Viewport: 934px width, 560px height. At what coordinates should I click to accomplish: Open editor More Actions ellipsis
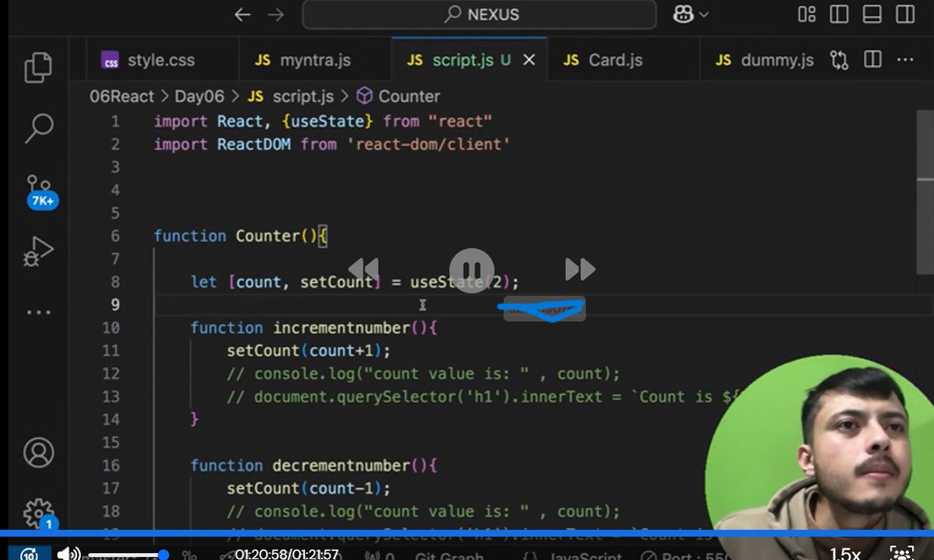(906, 60)
